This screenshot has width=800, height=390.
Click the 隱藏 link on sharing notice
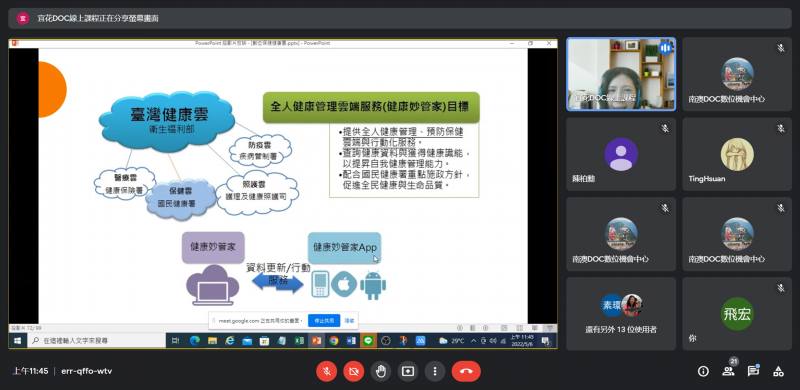coord(349,321)
